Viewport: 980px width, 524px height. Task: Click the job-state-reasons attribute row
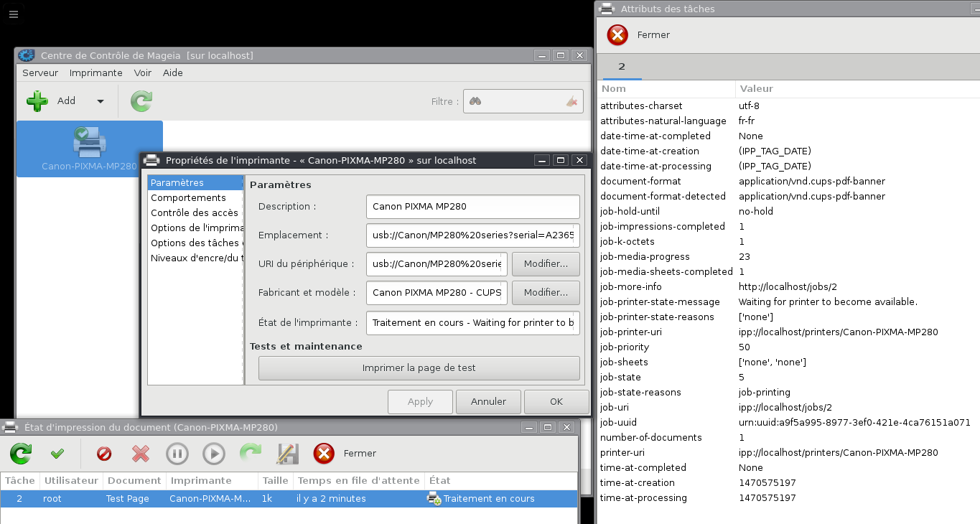[x=788, y=392]
